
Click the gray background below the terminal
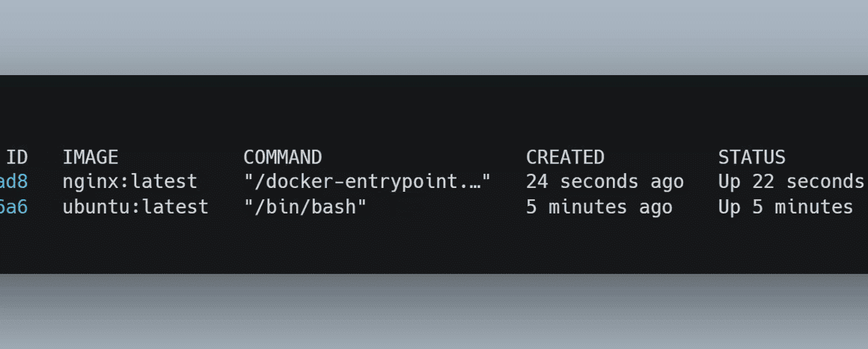(x=434, y=312)
